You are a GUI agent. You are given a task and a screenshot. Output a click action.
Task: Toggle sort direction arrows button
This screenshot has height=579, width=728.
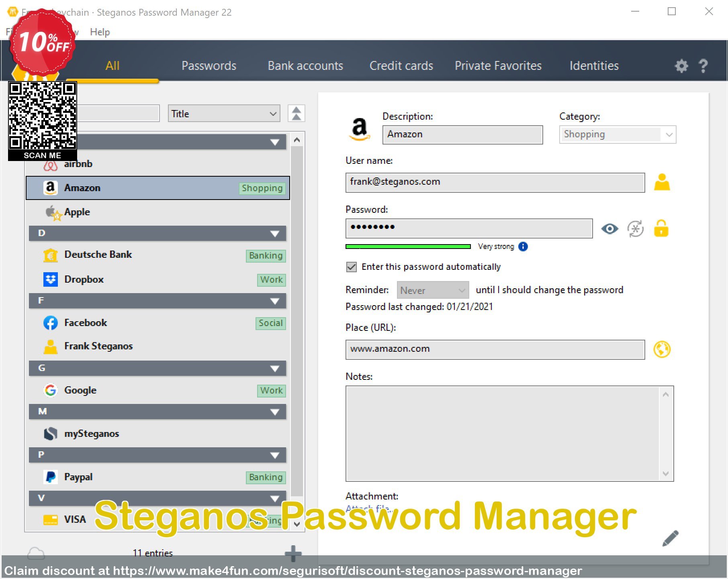296,114
